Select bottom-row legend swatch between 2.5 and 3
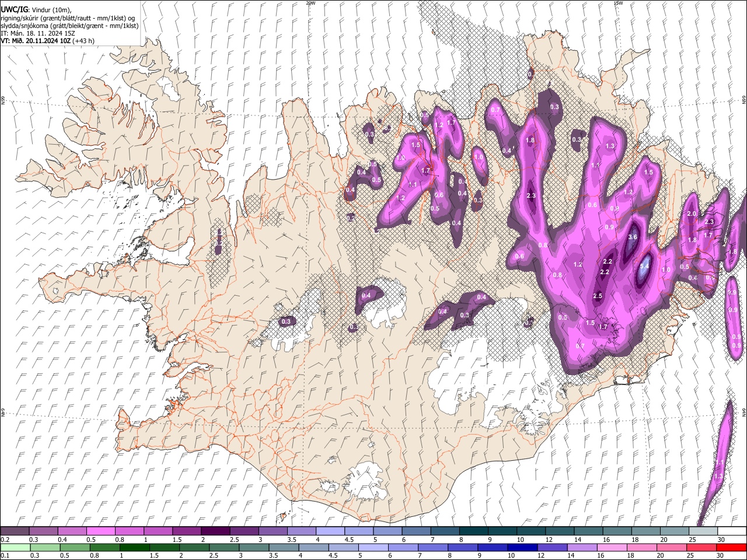 point(224,547)
